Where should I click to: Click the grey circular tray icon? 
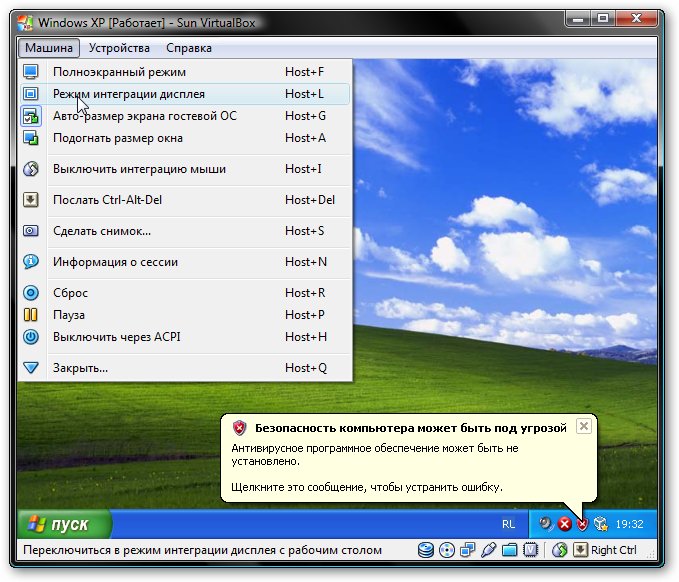546,524
